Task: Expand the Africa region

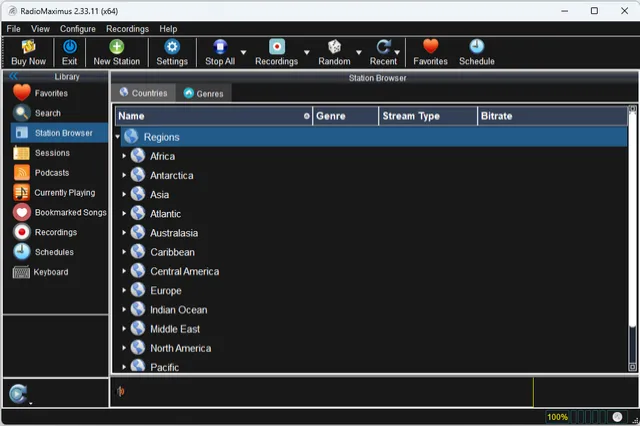Action: (x=124, y=156)
